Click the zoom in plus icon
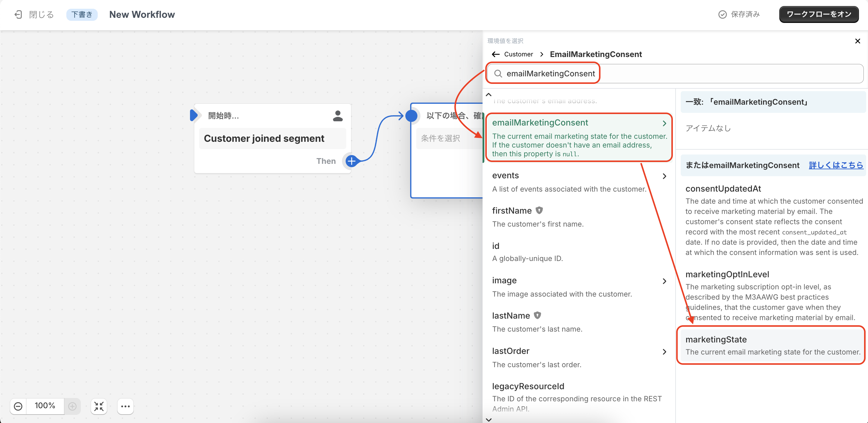This screenshot has height=423, width=868. click(x=72, y=406)
